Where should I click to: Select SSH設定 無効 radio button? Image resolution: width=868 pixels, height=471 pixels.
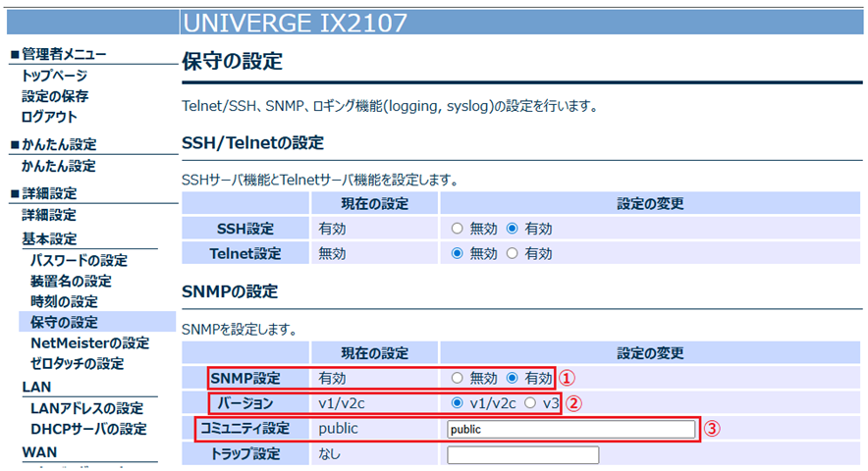tap(457, 229)
